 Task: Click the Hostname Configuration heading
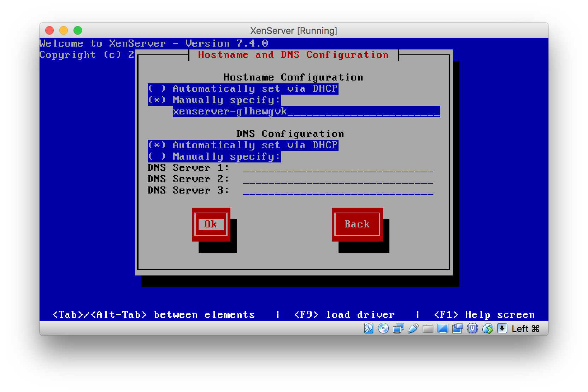click(293, 77)
